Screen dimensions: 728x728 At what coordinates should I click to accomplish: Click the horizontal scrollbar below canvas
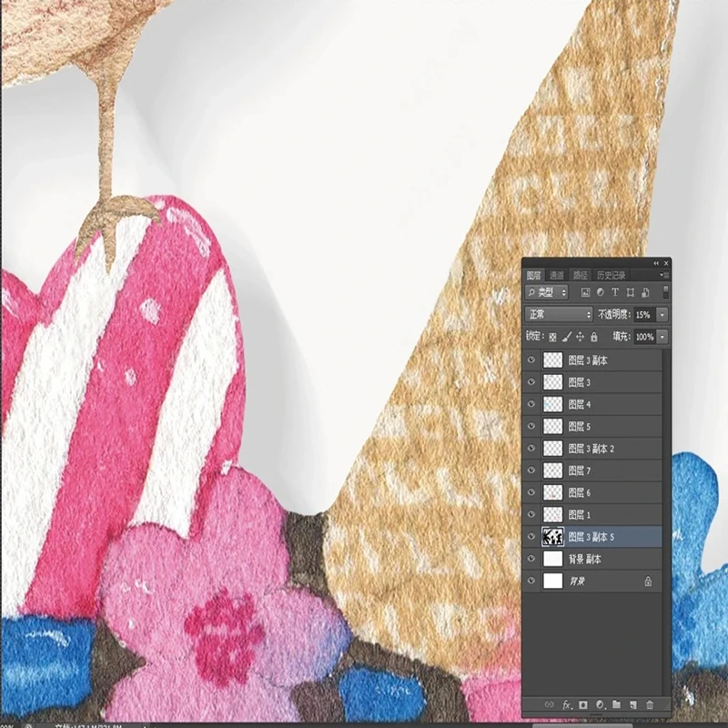(x=581, y=725)
